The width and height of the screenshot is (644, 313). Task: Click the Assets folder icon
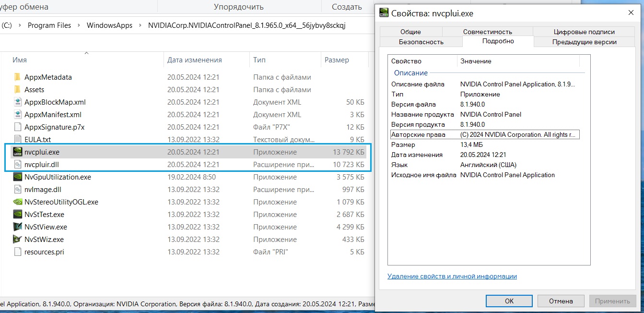[17, 90]
